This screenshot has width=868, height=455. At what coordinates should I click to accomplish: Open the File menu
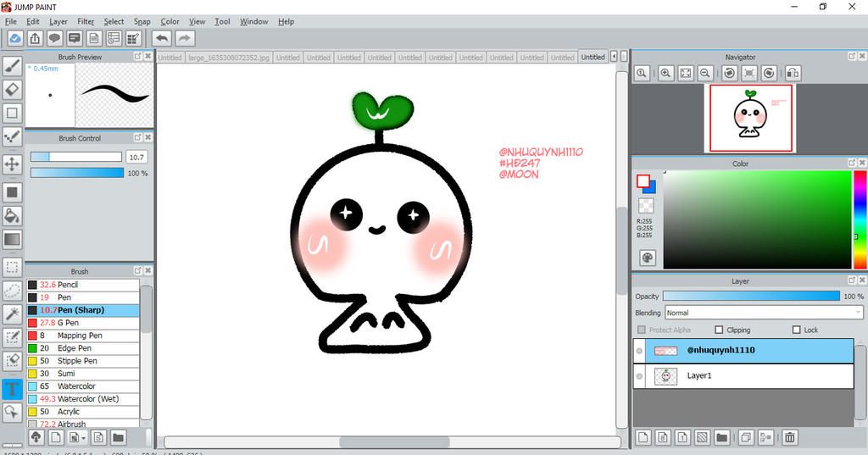pyautogui.click(x=11, y=21)
